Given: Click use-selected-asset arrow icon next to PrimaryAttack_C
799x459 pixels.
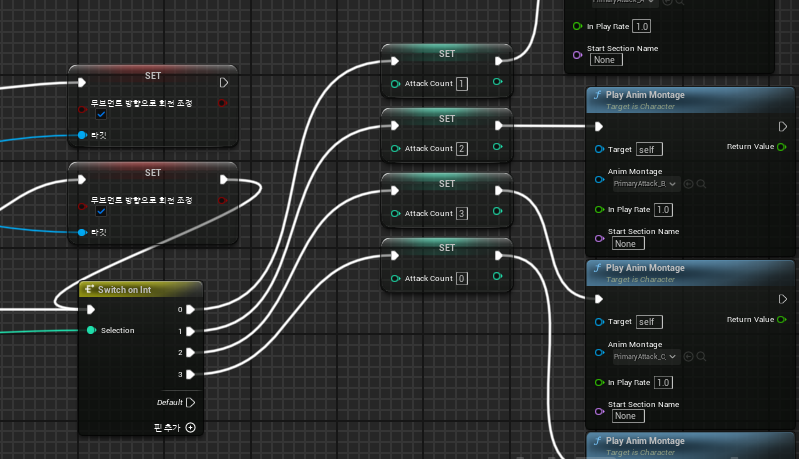Looking at the screenshot, I should pos(688,357).
